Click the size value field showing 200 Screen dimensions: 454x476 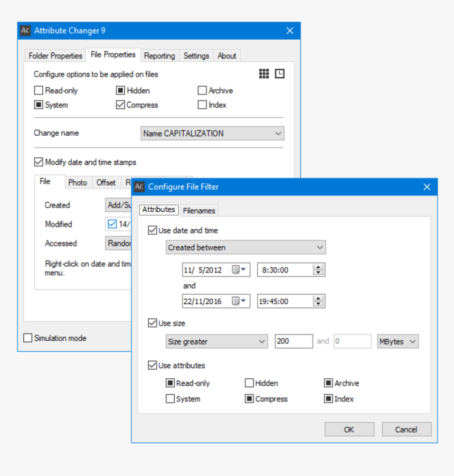294,341
